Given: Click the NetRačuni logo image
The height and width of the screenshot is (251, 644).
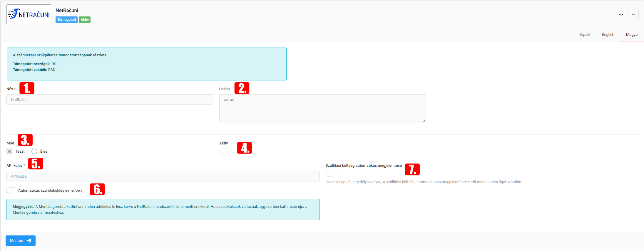Looking at the screenshot, I should (x=29, y=14).
